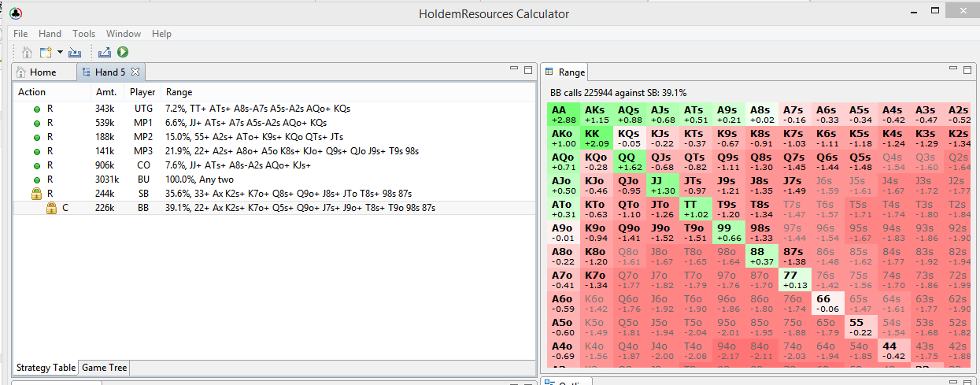This screenshot has width=980, height=385.
Task: Select the Hand 5 tab
Action: pos(110,72)
